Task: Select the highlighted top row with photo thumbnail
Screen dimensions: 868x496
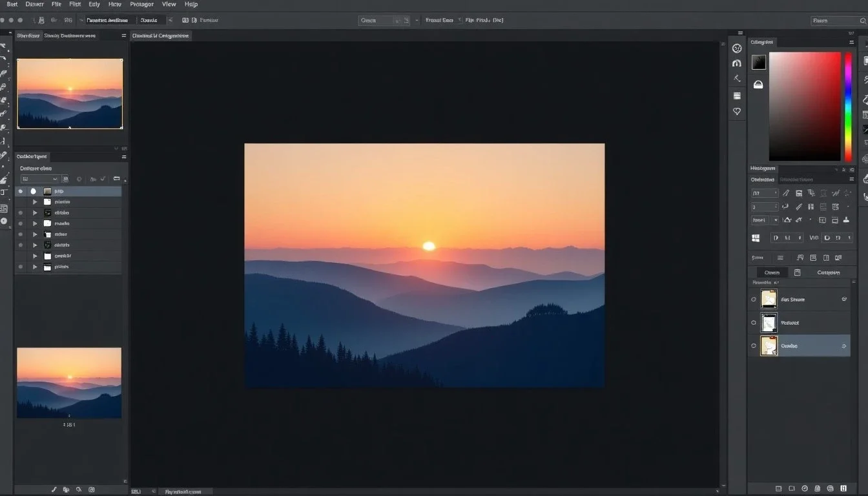Action: [68, 191]
